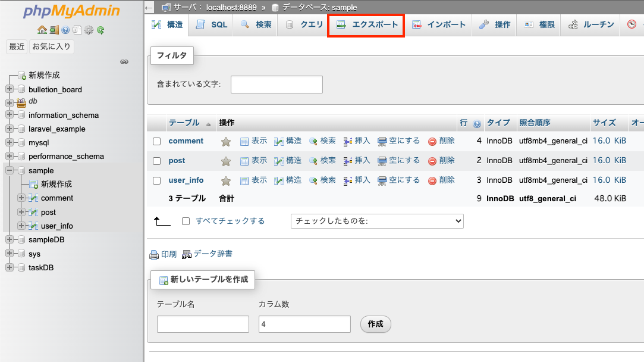
Task: Open the user_info table link
Action: [186, 180]
